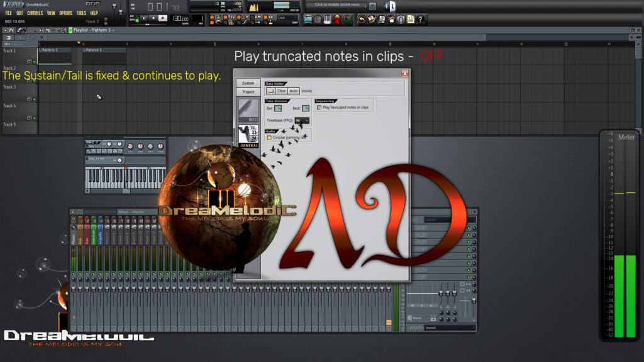
Task: Click the INFO page thumbnail in settings
Action: (x=248, y=111)
